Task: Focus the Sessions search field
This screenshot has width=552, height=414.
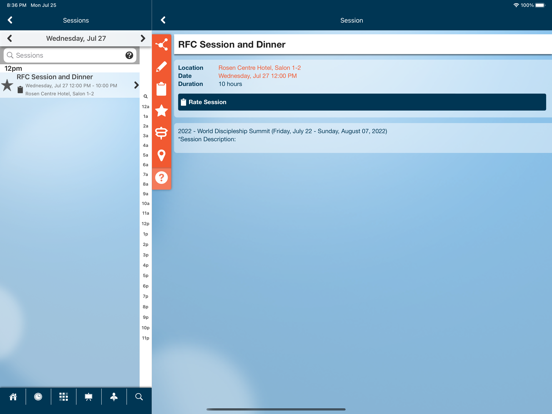Action: tap(70, 55)
